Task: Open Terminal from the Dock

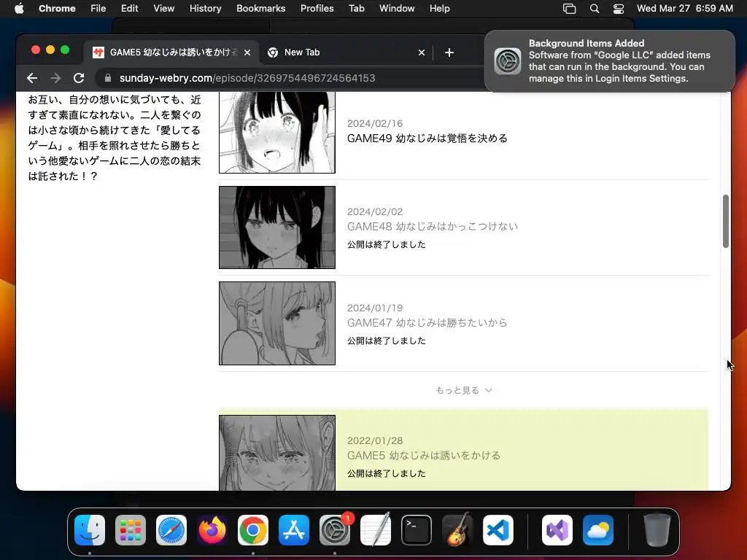Action: (417, 530)
